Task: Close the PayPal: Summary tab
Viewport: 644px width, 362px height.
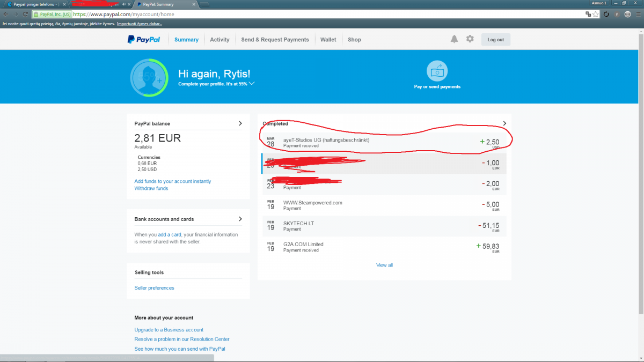Action: (193, 4)
